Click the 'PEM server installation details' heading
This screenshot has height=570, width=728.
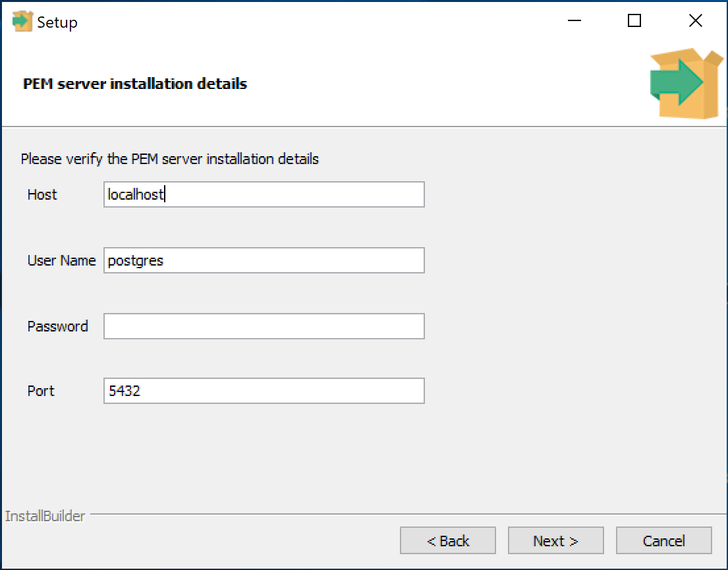[134, 84]
